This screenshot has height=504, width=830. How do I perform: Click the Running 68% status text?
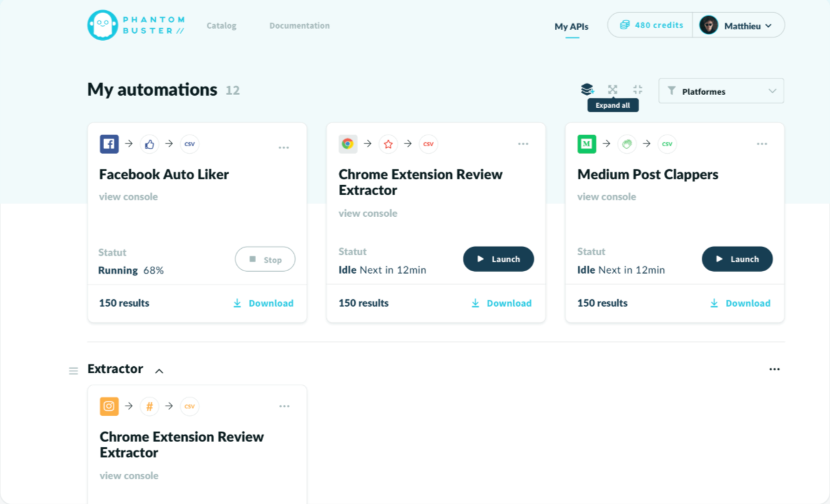[131, 271]
